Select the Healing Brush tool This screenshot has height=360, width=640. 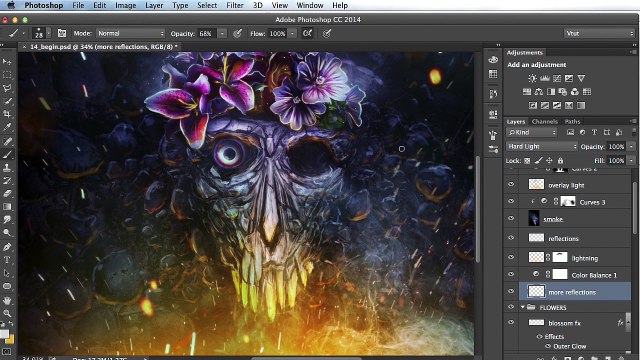(x=7, y=141)
